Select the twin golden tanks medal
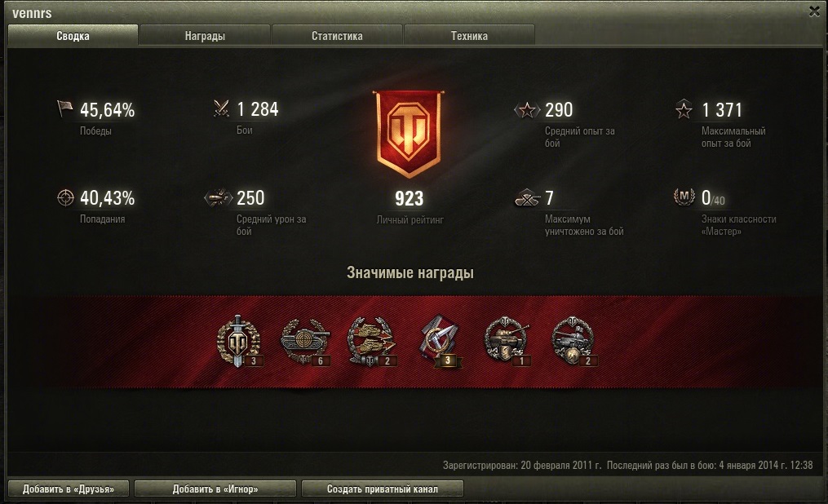The height and width of the screenshot is (504, 828). (370, 341)
